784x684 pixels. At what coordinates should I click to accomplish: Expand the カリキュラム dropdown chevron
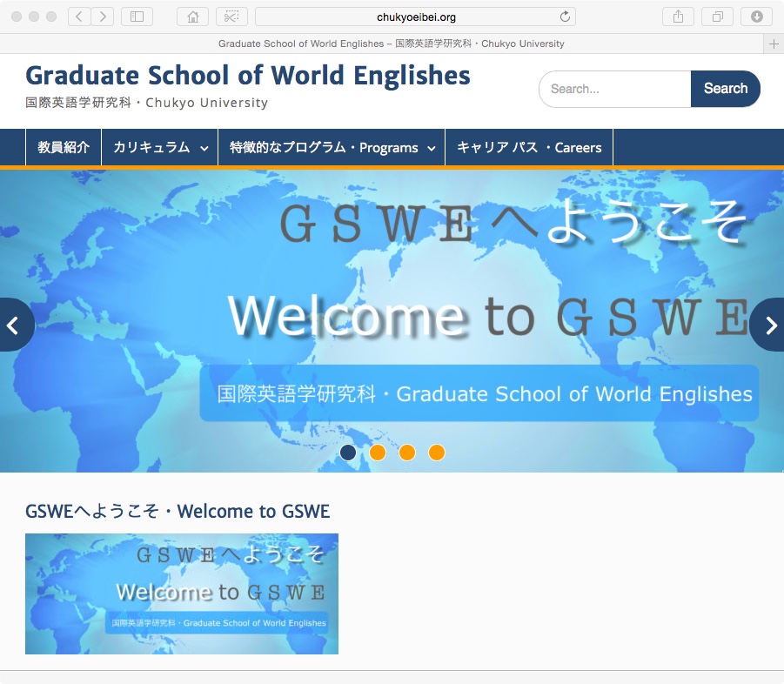pyautogui.click(x=204, y=149)
